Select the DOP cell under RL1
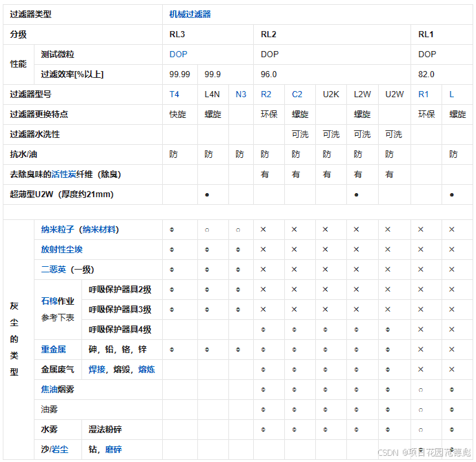Viewport: 476px width, 462px height. (x=442, y=54)
